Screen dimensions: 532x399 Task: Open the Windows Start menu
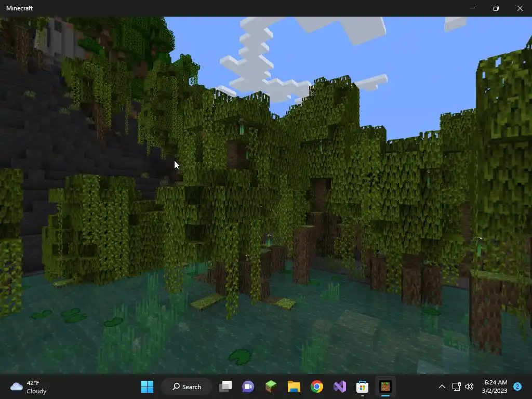point(147,387)
